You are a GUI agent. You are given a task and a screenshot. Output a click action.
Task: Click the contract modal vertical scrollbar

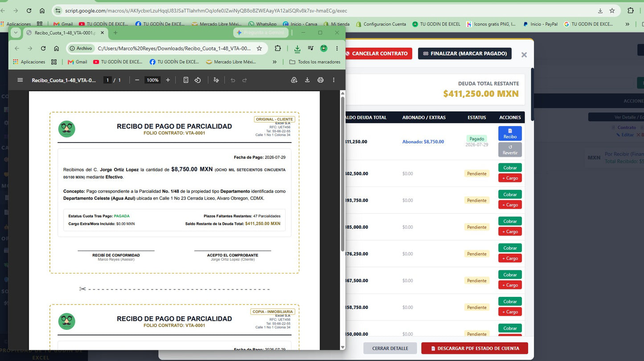point(532,94)
